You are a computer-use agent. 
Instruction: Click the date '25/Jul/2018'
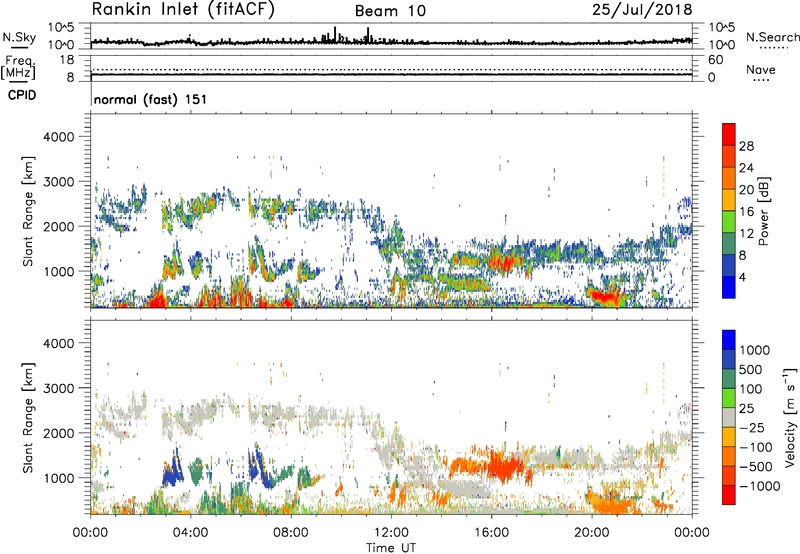tap(642, 10)
